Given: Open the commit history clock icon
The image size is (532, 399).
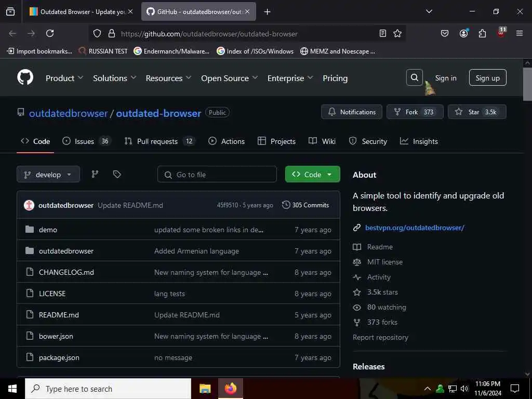Looking at the screenshot, I should 286,205.
